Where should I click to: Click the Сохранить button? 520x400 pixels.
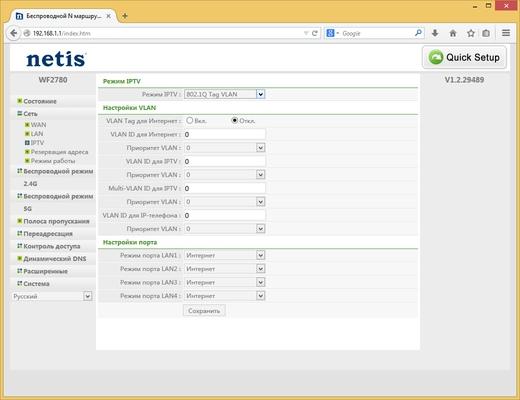[204, 311]
